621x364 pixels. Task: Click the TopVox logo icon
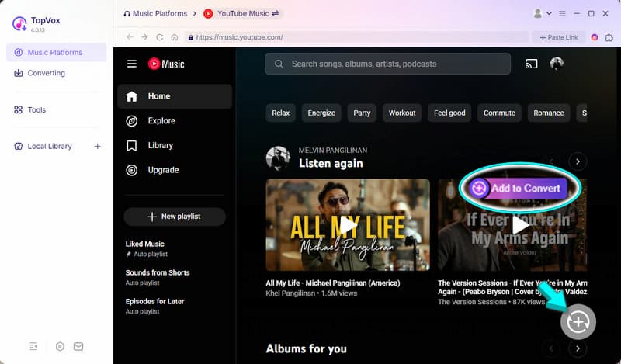pos(19,24)
